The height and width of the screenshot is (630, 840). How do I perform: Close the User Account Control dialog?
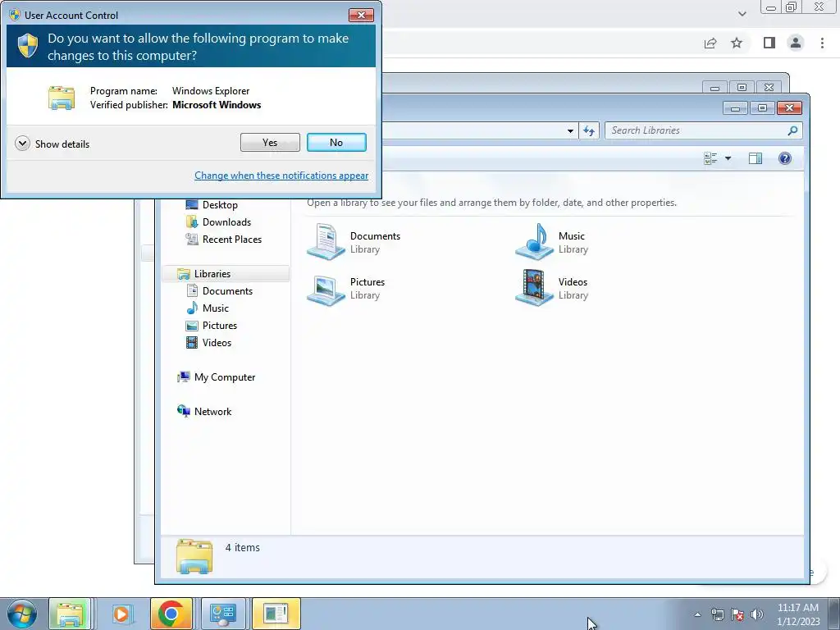coord(361,15)
